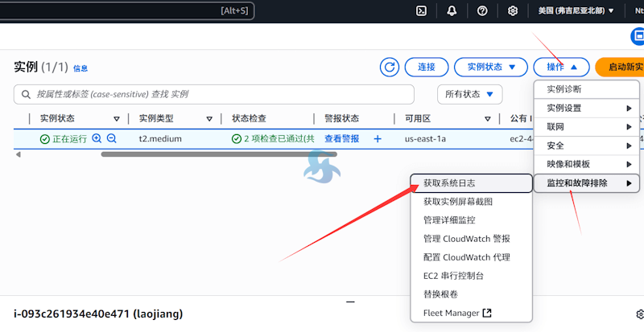Sort by the 实例状态 column arrow
The image size is (644, 332).
pos(117,119)
